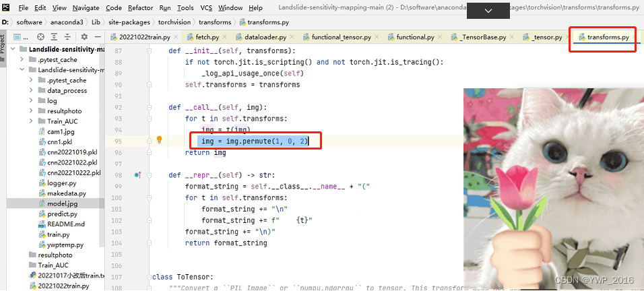
Task: Open the Tools menu
Action: point(186,8)
